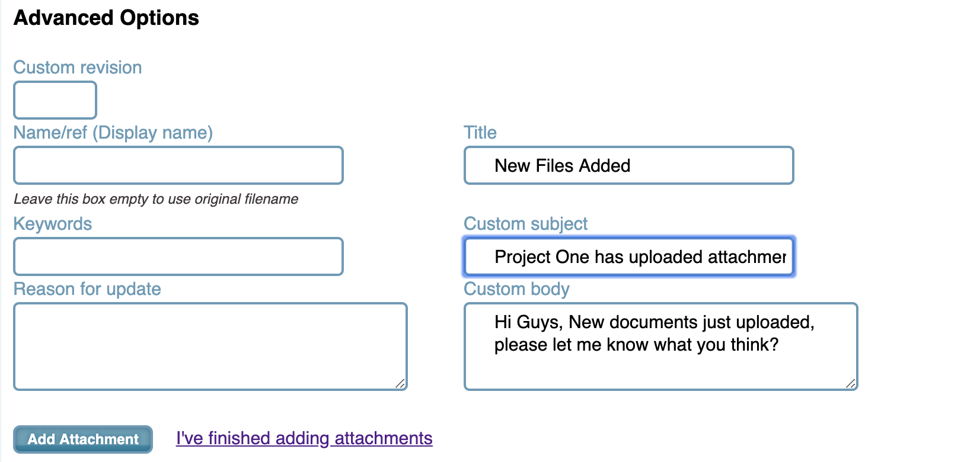980x462 pixels.
Task: Click the Reason for update label
Action: pos(87,289)
